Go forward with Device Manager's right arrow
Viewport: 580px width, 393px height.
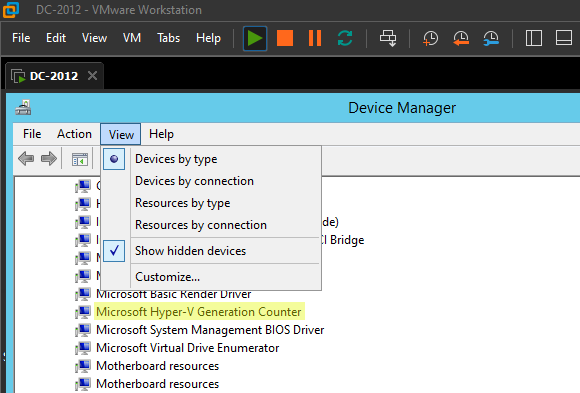[x=49, y=159]
